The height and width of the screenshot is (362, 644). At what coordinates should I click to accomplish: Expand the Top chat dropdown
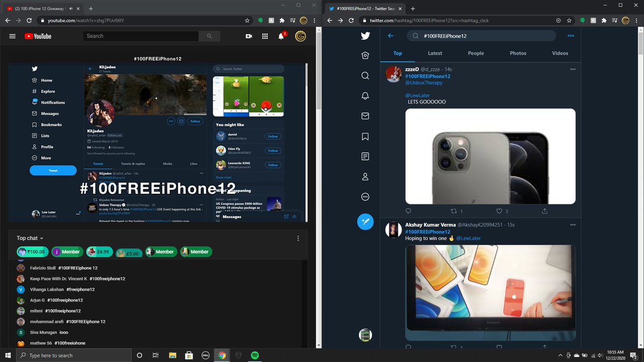[x=30, y=238]
